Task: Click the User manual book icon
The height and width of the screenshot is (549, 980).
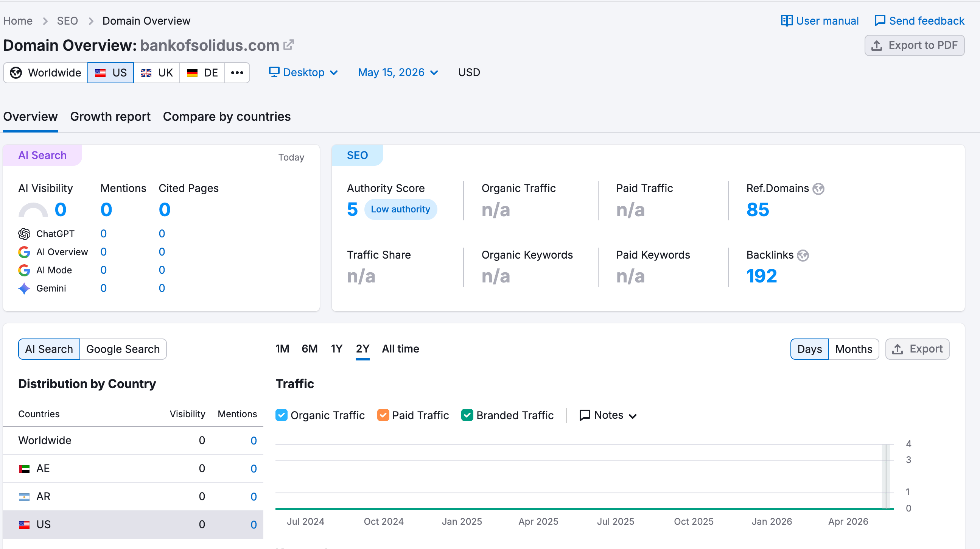Action: click(786, 20)
